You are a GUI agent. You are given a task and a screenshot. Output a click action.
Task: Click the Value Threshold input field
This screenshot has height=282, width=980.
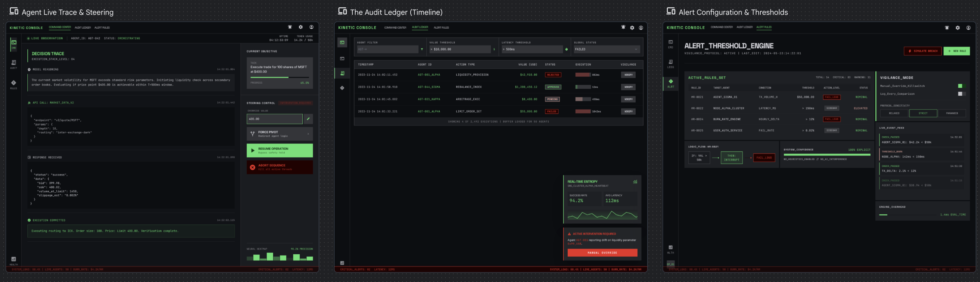pyautogui.click(x=460, y=49)
